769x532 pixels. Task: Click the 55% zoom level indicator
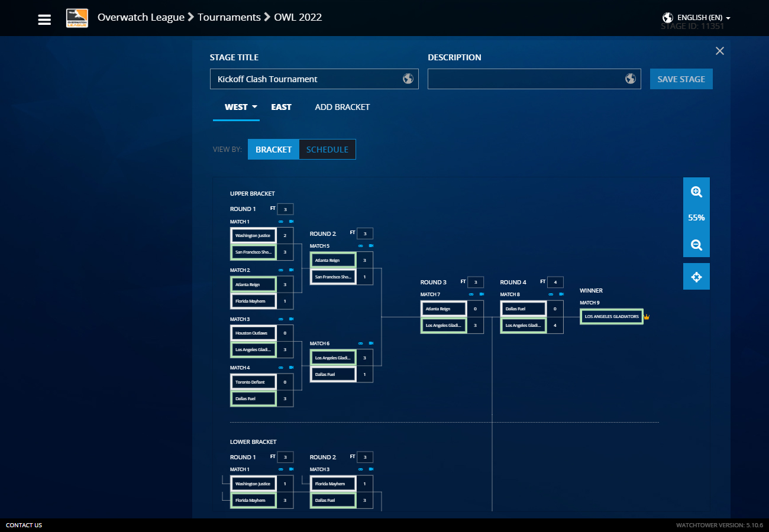696,218
